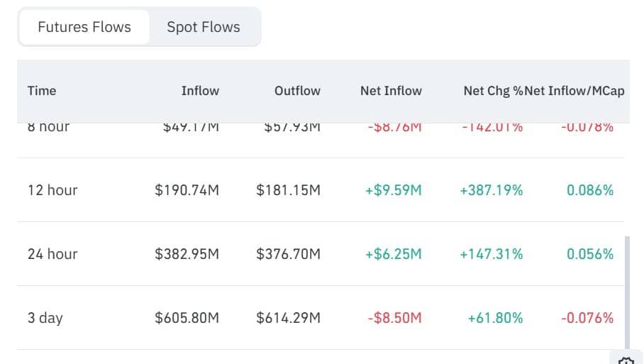This screenshot has height=364, width=644.
Task: Select the 12 hour row label
Action: pos(52,190)
